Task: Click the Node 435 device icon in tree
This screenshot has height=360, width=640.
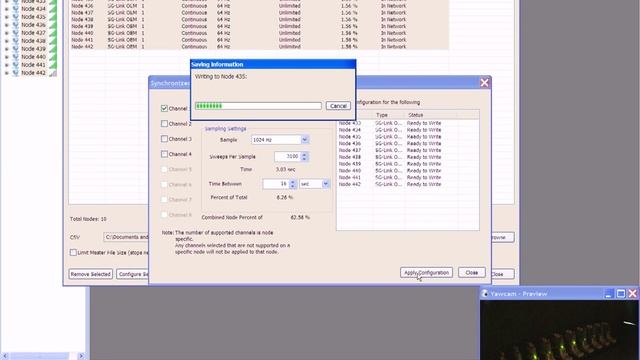Action: click(16, 17)
